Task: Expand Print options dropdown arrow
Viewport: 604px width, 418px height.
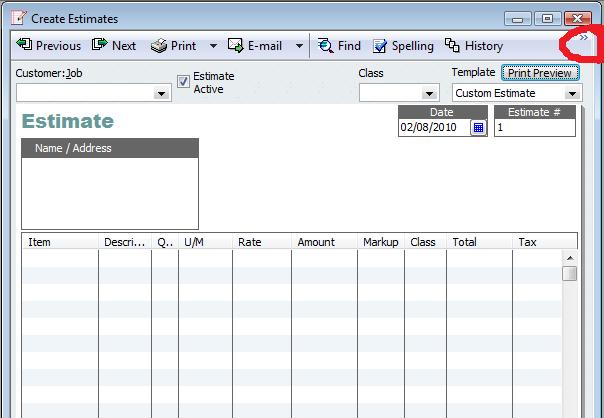Action: 213,46
